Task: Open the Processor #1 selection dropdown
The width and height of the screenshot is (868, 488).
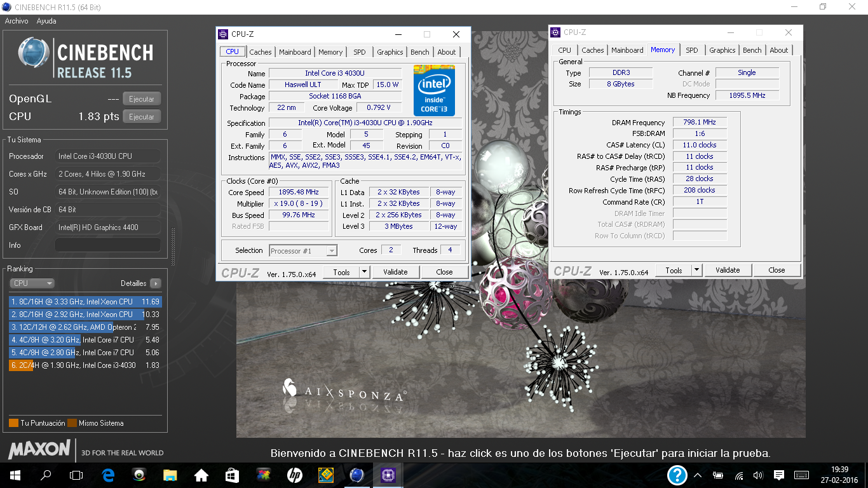Action: click(x=303, y=251)
